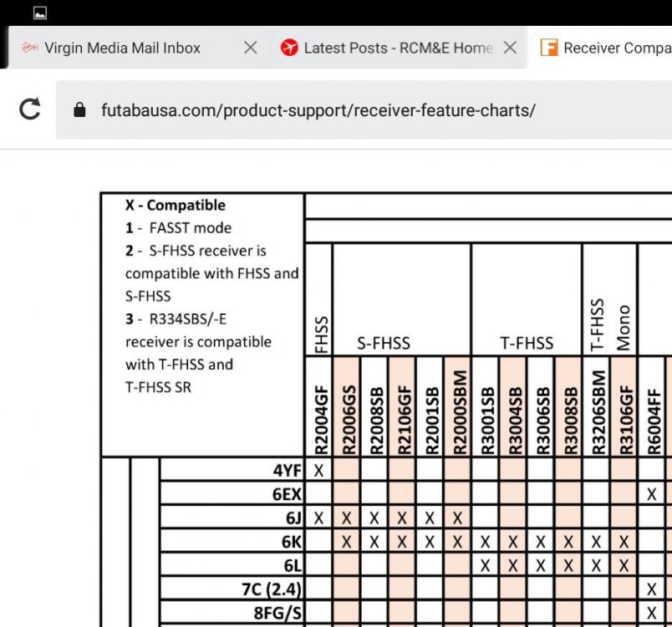This screenshot has width=672, height=627.
Task: Click the '1 - FASST mode' legend line
Action: click(x=178, y=228)
